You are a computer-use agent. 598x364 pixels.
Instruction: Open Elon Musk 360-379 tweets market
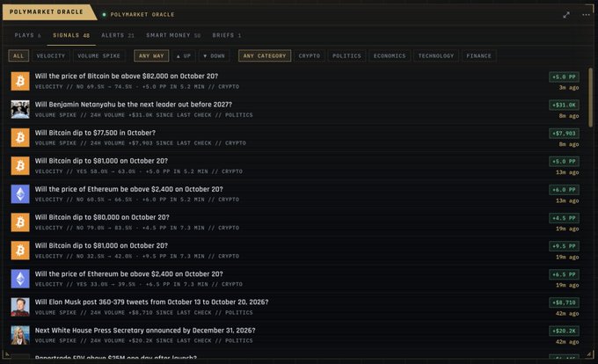click(x=151, y=302)
